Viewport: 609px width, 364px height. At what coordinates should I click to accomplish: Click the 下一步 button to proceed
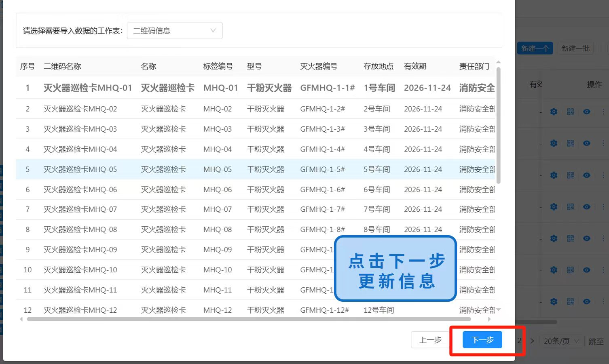pos(482,340)
